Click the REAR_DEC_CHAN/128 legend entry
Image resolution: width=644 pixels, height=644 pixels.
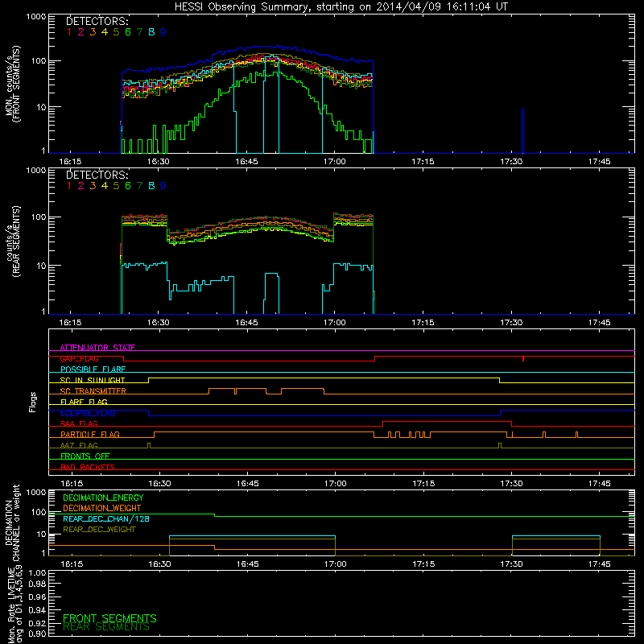[x=106, y=519]
